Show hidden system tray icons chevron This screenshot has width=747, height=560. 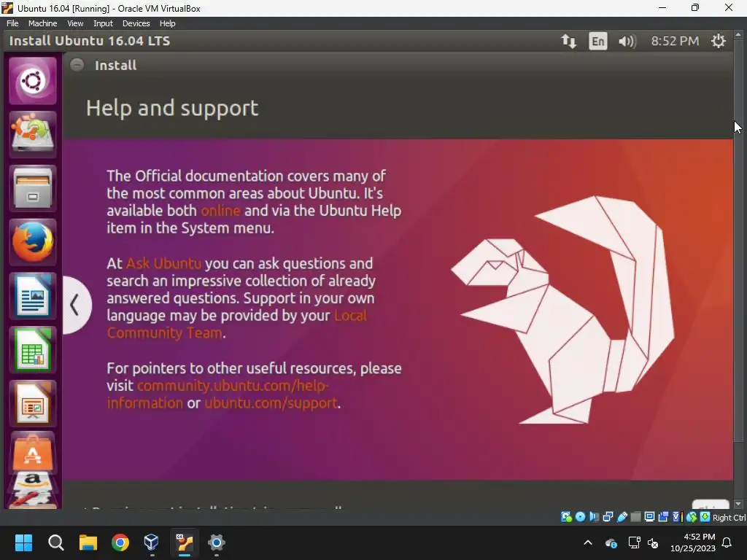click(x=588, y=542)
